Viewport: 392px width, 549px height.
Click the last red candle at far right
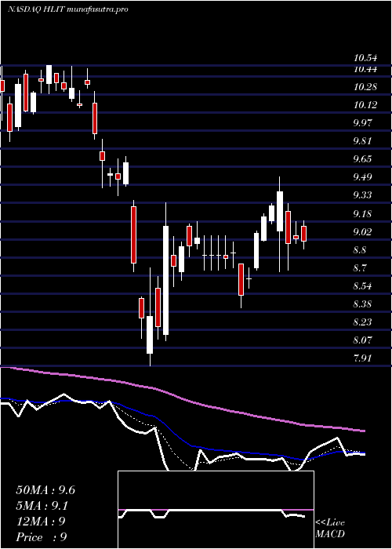304,234
